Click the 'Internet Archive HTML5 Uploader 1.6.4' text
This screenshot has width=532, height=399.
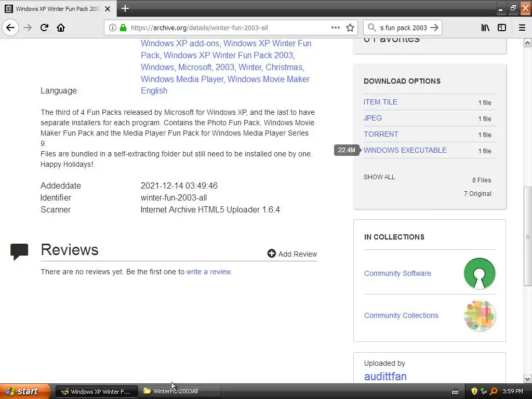(x=210, y=210)
